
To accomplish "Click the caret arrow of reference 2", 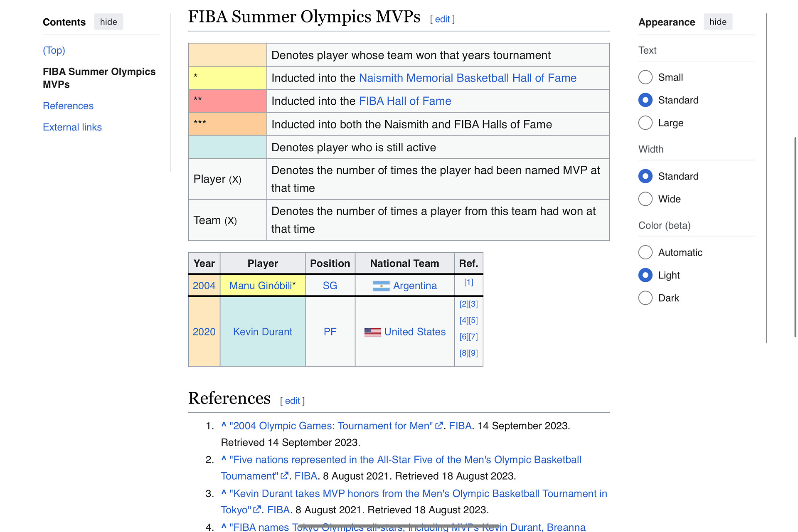I will [x=224, y=459].
